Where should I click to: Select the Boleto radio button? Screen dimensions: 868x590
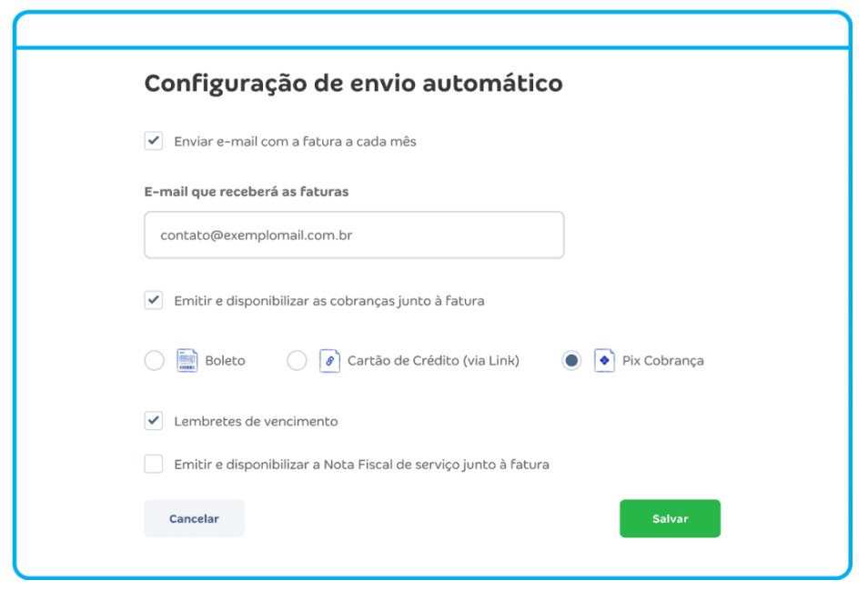155,361
